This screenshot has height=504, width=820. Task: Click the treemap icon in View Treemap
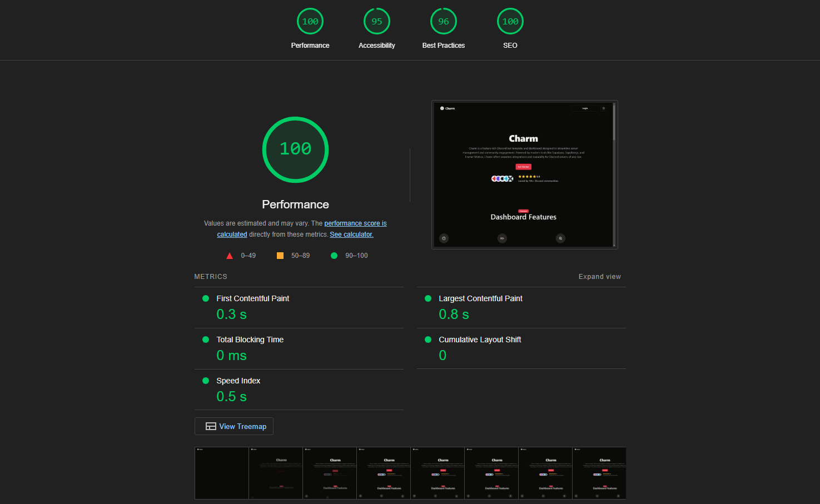coord(211,426)
